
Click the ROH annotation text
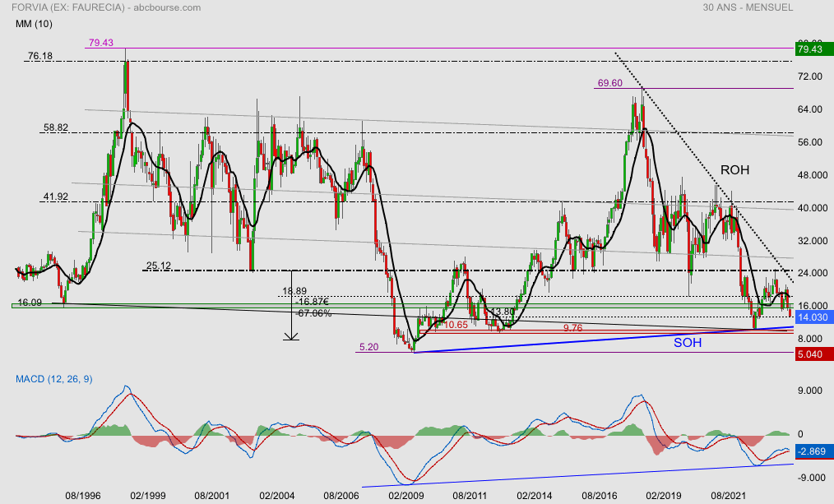pos(734,170)
